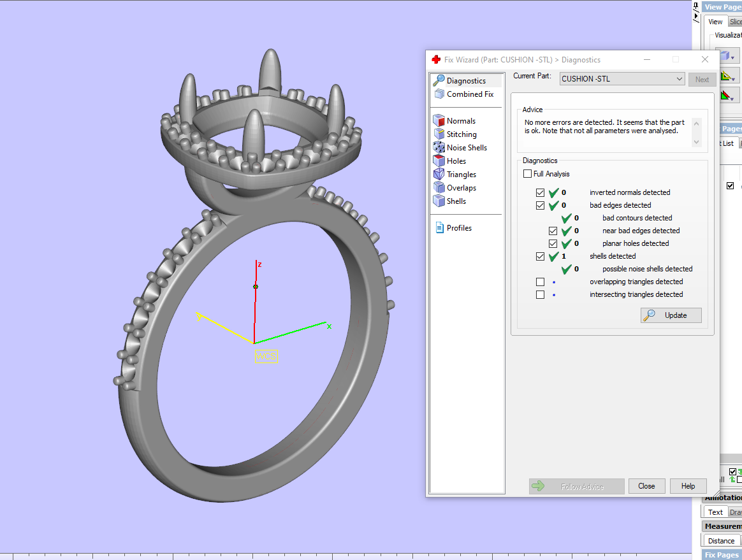The image size is (742, 560).
Task: Click the side panel expand arrow under pin
Action: coord(695,17)
